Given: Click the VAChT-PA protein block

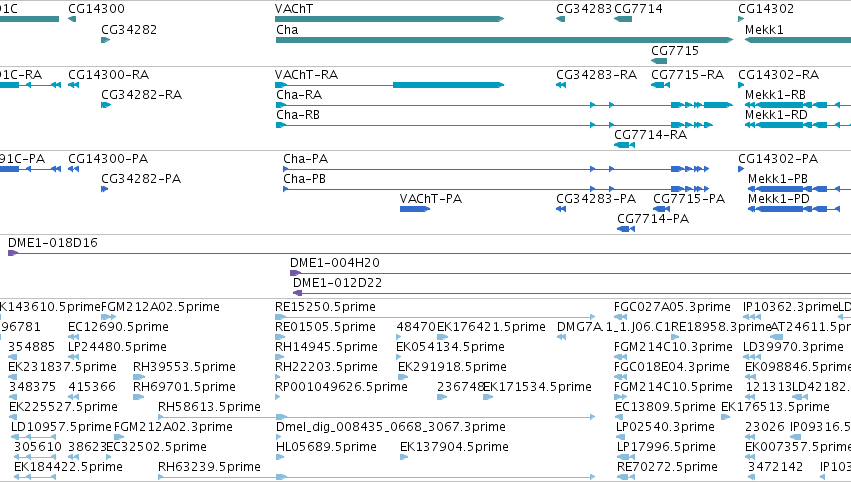Looking at the screenshot, I should pos(415,209).
